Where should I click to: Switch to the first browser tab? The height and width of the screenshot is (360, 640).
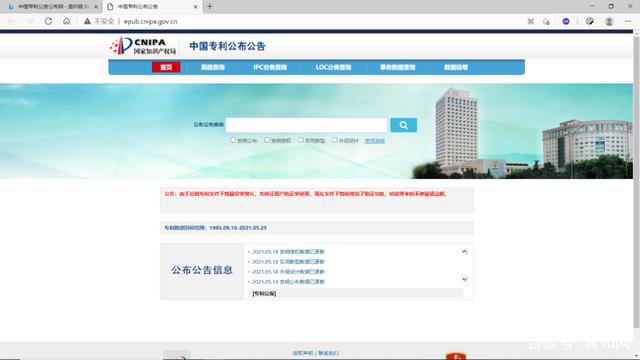click(x=51, y=7)
